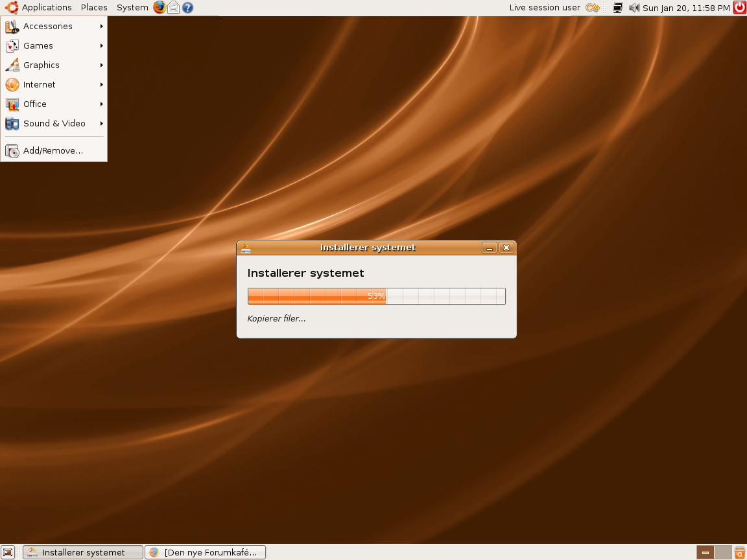Click the fast user switcher icon

(593, 8)
